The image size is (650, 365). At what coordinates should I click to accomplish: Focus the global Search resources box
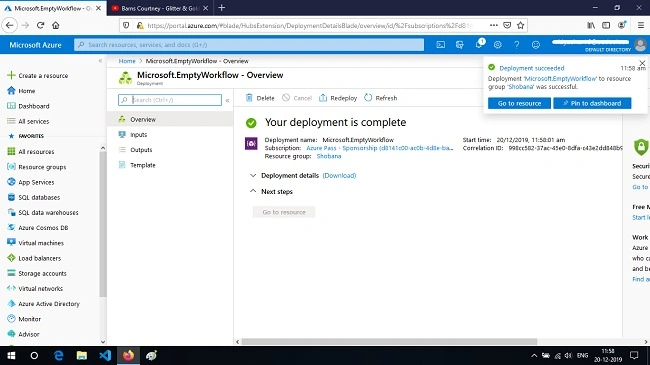click(249, 44)
